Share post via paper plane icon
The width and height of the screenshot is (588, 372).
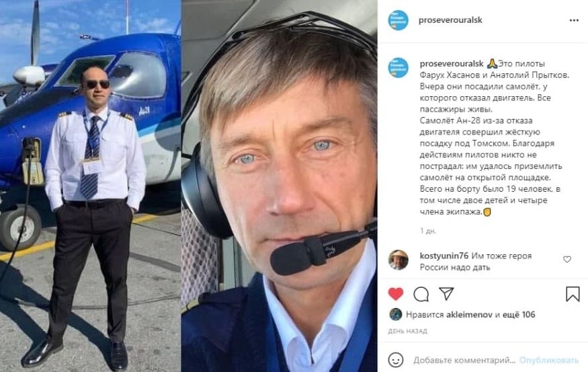pyautogui.click(x=446, y=293)
